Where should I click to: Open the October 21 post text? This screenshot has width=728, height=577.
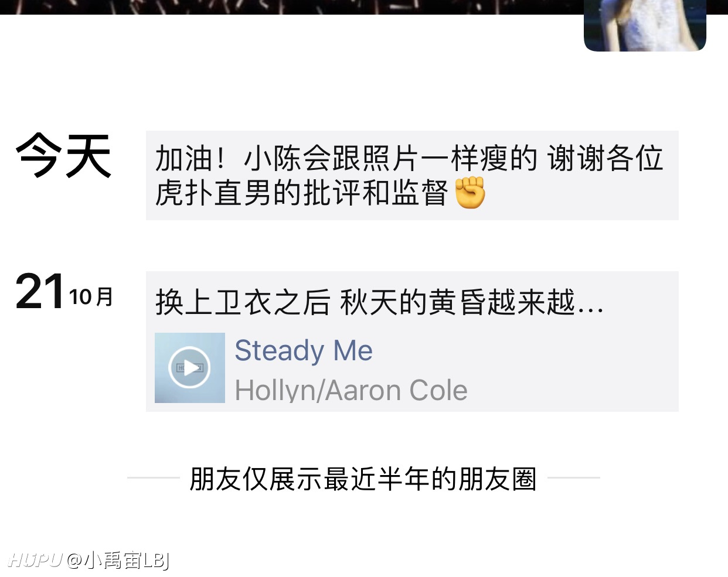point(379,303)
